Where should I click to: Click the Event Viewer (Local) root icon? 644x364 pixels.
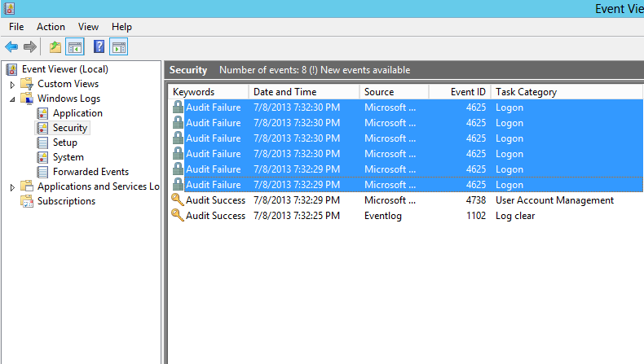[12, 69]
